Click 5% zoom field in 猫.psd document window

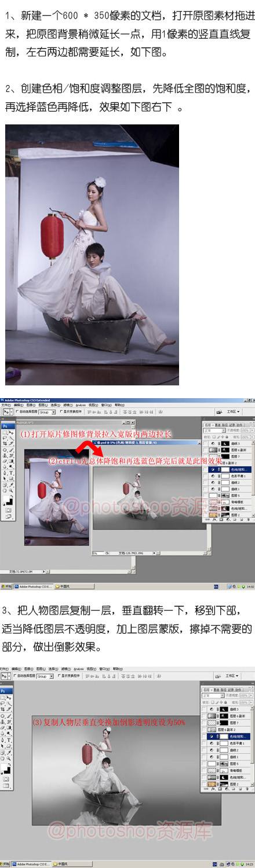pyautogui.click(x=99, y=554)
